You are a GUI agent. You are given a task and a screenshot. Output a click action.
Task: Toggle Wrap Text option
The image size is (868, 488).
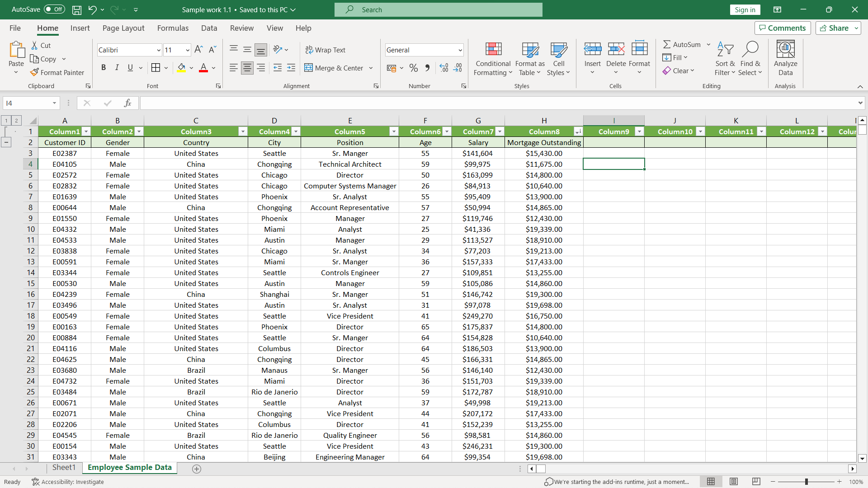point(325,50)
